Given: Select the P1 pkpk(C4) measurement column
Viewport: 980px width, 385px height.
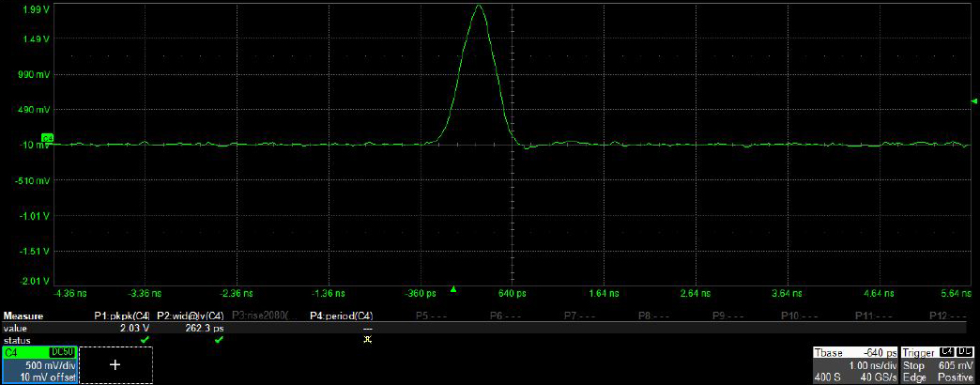Looking at the screenshot, I should pyautogui.click(x=123, y=316).
